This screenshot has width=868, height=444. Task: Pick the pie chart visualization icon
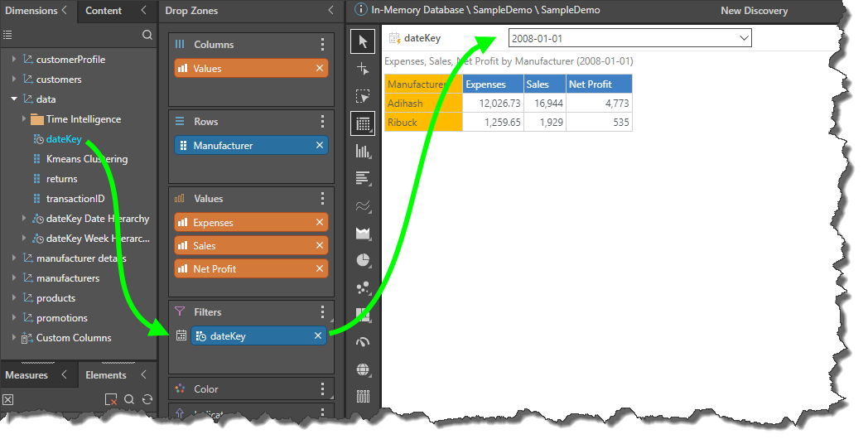click(x=362, y=260)
